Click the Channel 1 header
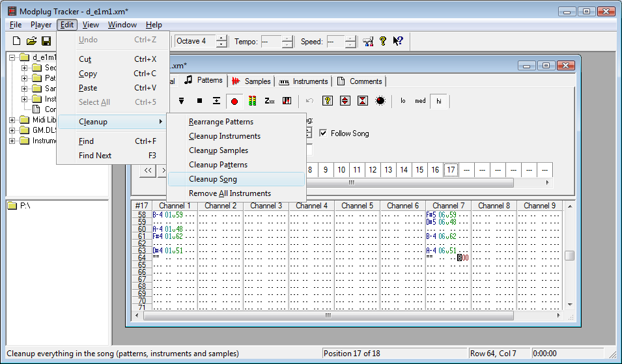The image size is (622, 364). click(x=175, y=205)
